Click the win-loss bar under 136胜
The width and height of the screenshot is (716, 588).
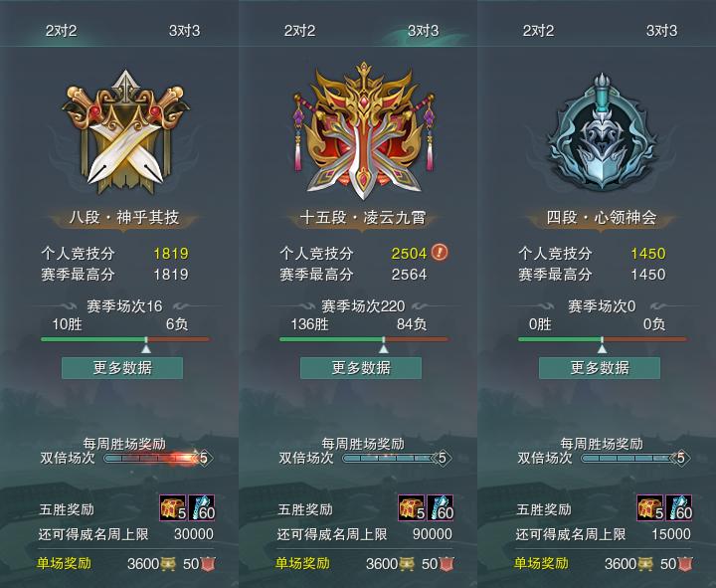(x=364, y=339)
